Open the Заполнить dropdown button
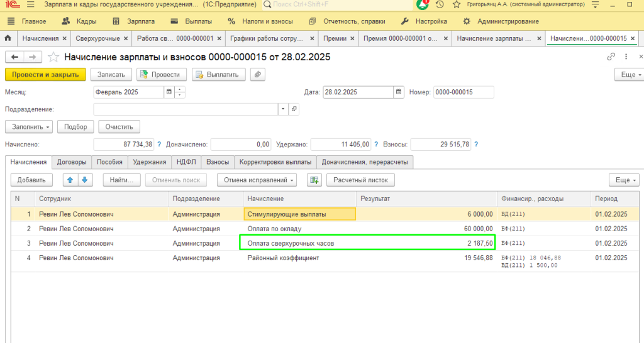 point(29,127)
